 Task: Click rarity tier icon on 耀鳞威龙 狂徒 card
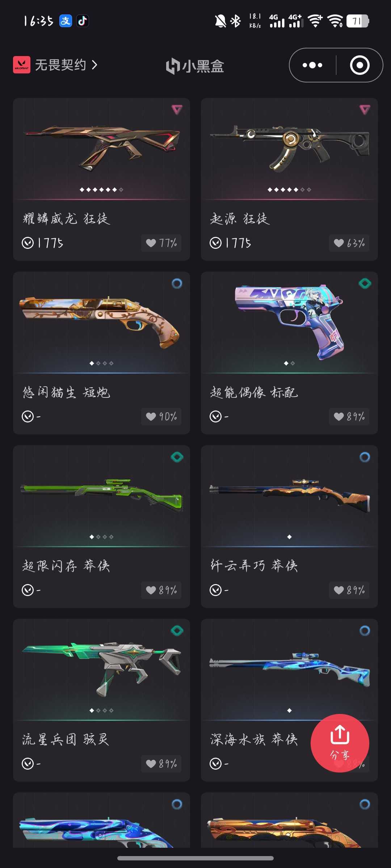tap(177, 109)
